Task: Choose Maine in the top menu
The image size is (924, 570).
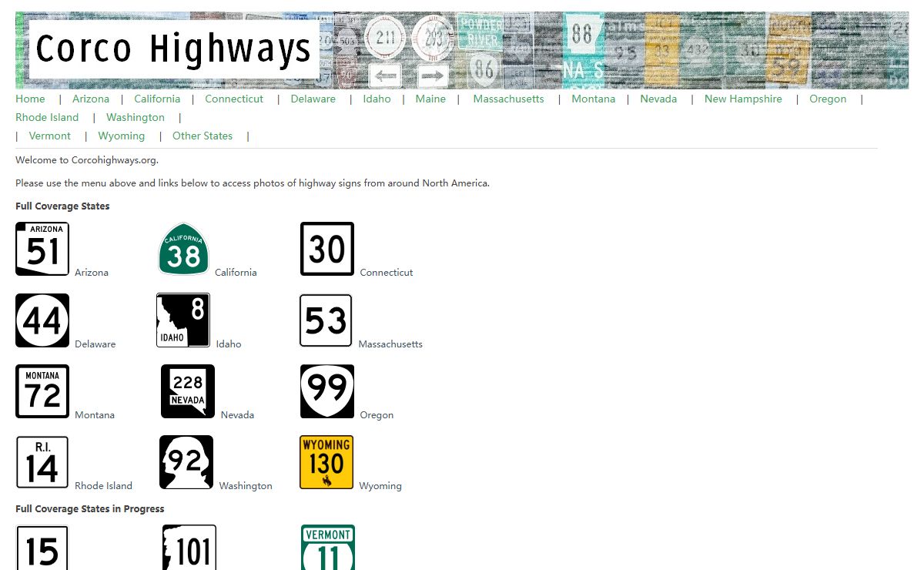Action: point(430,99)
